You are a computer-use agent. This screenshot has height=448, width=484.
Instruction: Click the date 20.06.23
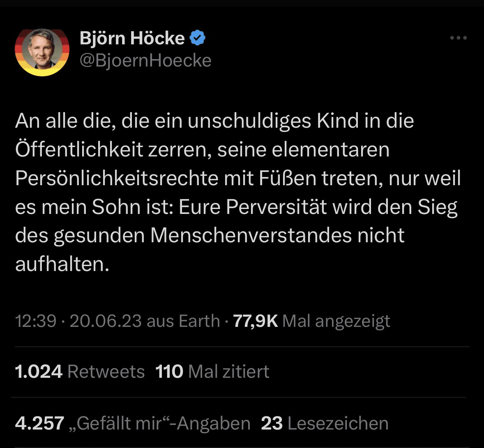click(106, 321)
